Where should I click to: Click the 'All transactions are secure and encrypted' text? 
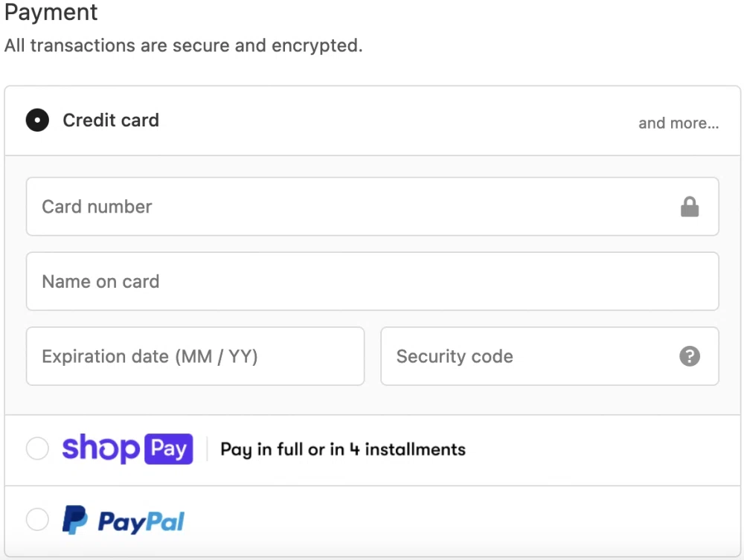[183, 45]
